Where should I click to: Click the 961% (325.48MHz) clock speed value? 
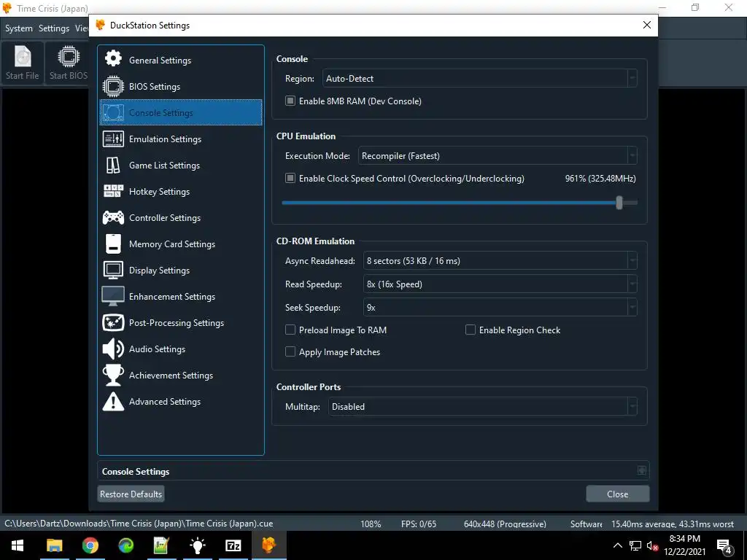(x=600, y=179)
